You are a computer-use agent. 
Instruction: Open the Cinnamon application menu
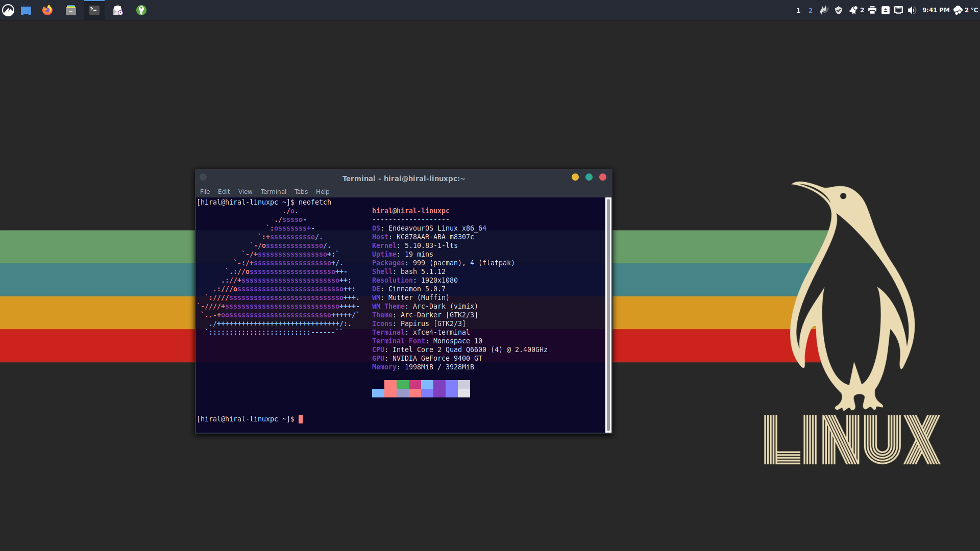[x=8, y=10]
